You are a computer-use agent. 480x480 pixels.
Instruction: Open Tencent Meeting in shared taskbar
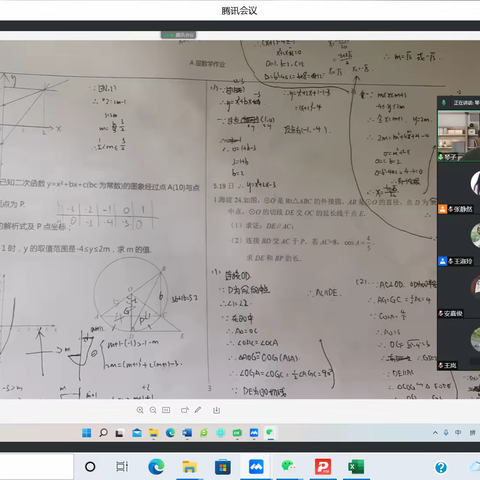tap(254, 433)
